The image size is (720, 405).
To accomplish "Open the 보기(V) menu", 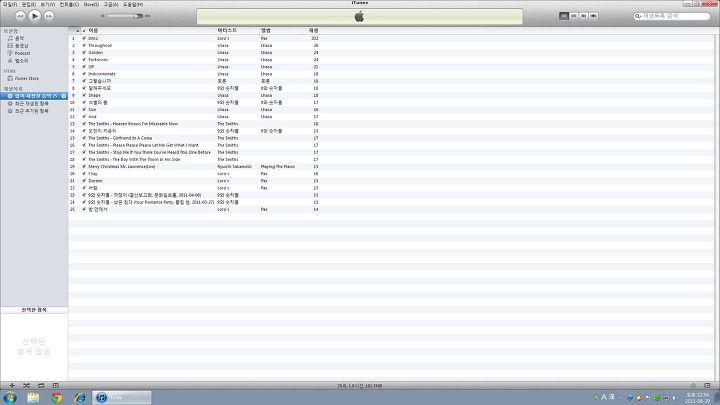I will pyautogui.click(x=47, y=4).
